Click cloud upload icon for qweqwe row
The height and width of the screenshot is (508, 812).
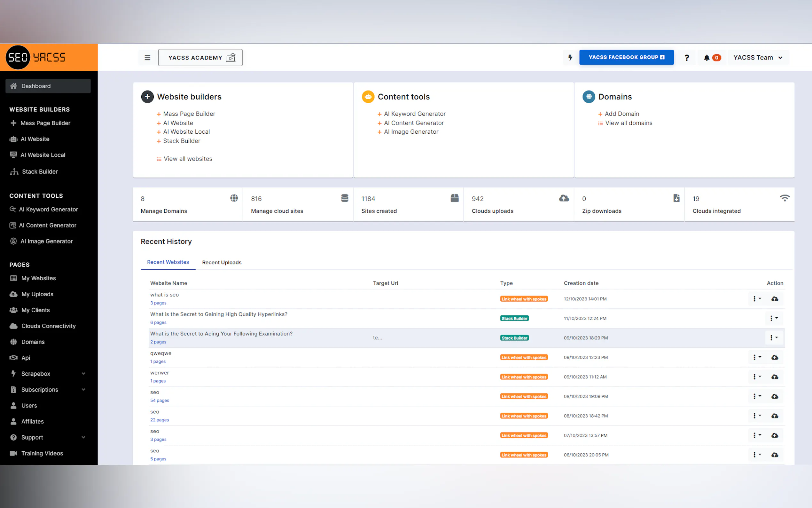pos(774,357)
